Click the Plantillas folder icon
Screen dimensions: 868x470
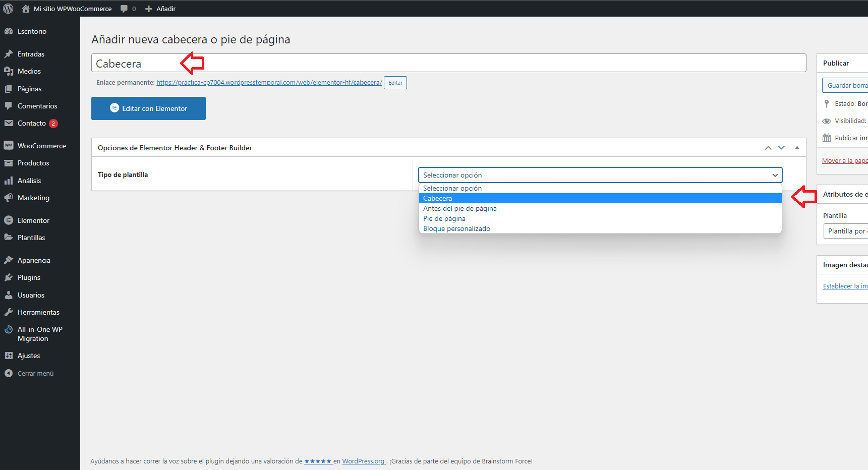click(x=9, y=238)
